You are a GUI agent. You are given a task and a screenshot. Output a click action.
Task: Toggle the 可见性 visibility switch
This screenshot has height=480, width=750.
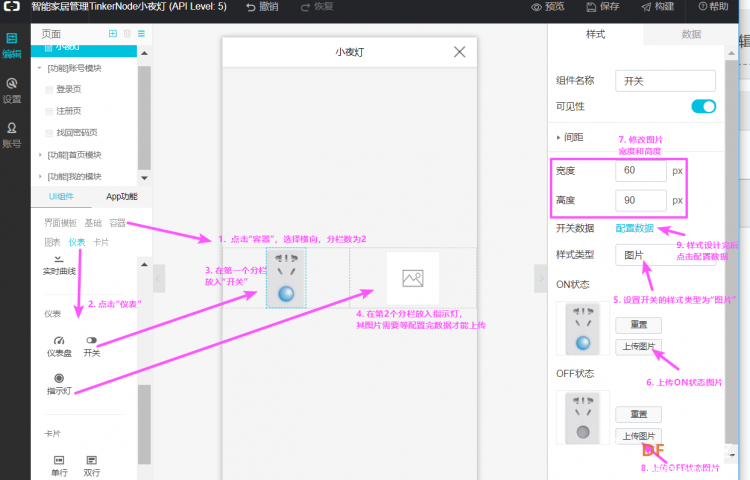pyautogui.click(x=704, y=106)
